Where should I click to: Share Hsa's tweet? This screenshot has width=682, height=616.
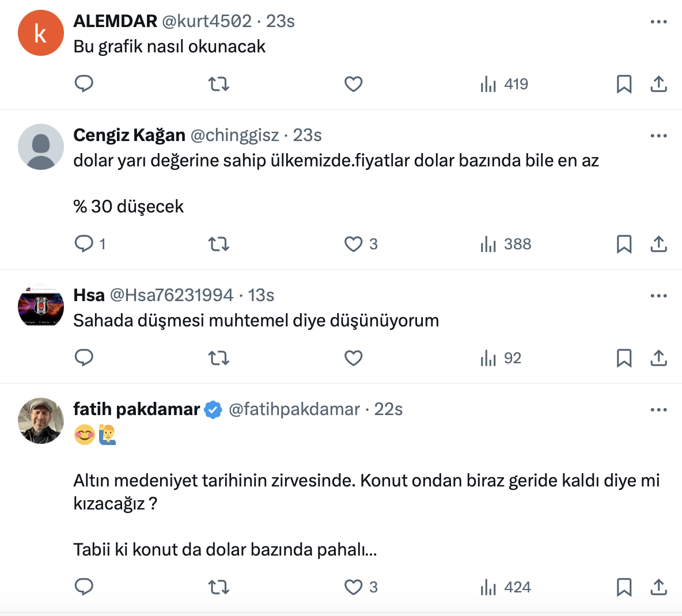(x=658, y=358)
